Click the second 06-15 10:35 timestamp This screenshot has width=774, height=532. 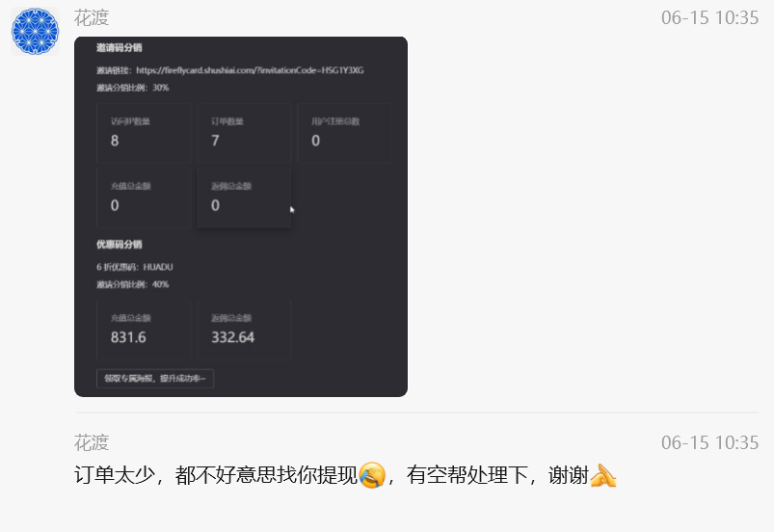pyautogui.click(x=709, y=442)
